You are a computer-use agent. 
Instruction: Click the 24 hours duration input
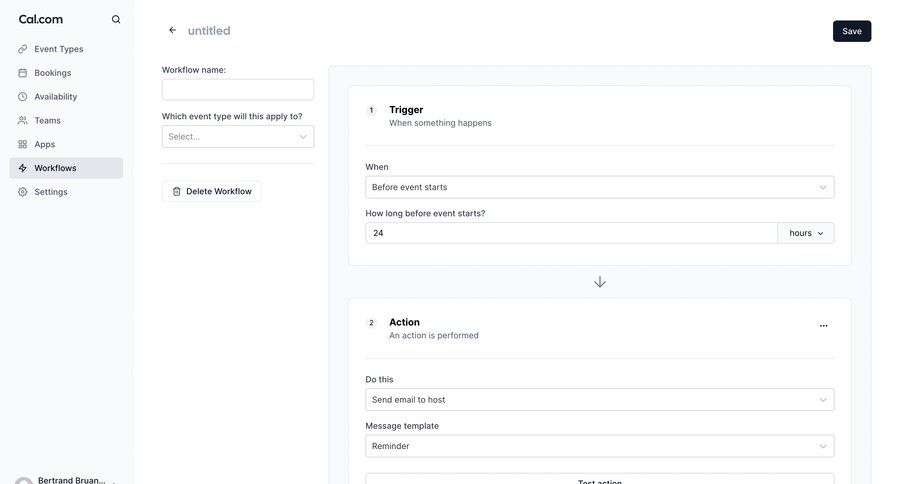pyautogui.click(x=570, y=233)
